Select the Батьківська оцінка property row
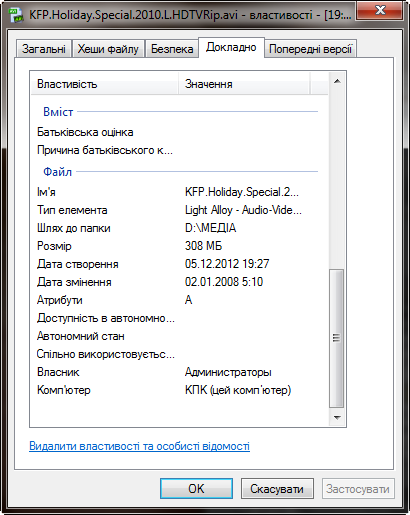The width and height of the screenshot is (410, 515). 179,132
